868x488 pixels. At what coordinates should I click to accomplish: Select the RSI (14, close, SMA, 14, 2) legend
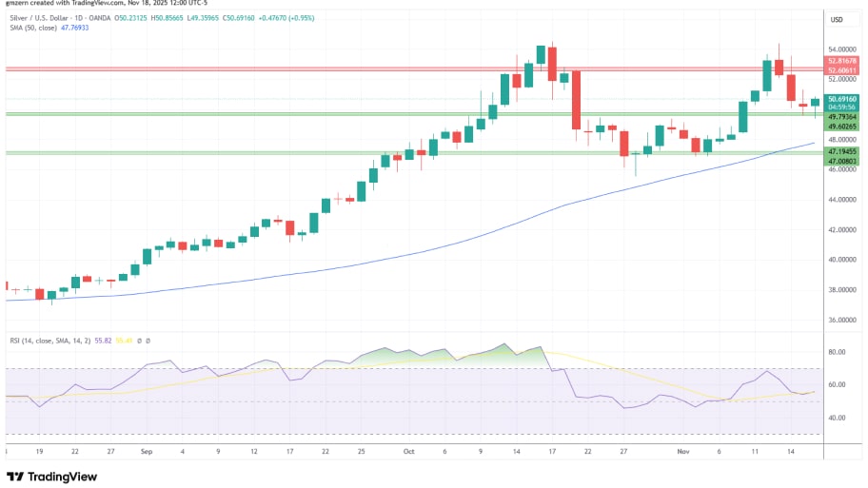point(48,340)
